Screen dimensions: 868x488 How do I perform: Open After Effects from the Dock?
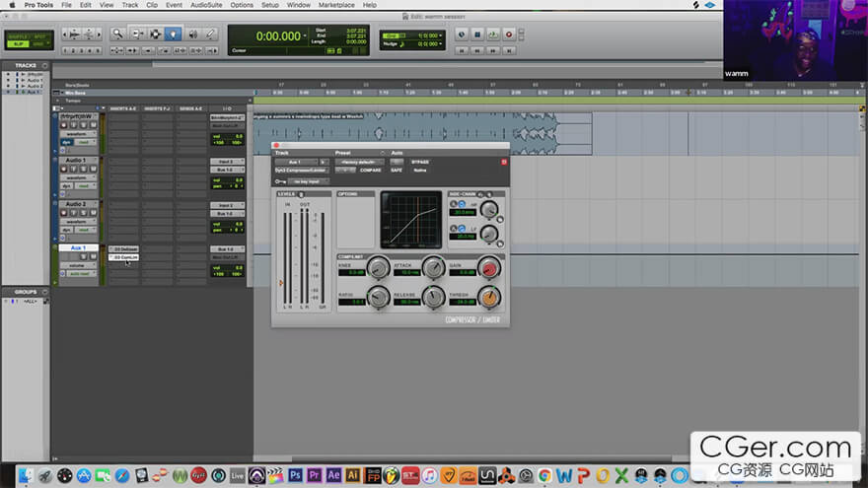333,475
